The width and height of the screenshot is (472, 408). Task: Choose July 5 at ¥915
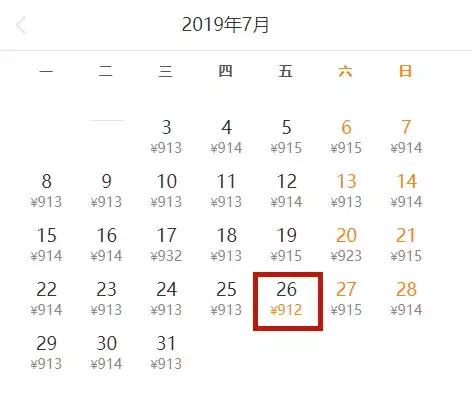click(286, 137)
